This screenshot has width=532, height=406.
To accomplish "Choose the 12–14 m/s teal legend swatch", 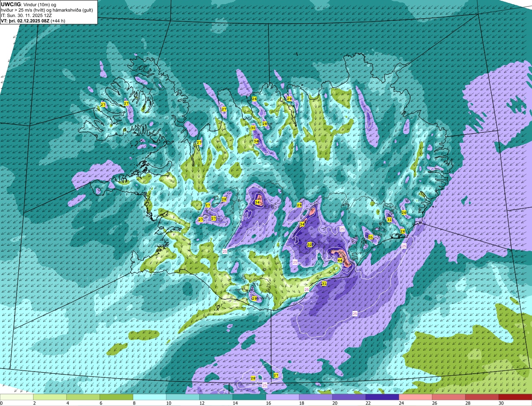I will click(216, 397).
